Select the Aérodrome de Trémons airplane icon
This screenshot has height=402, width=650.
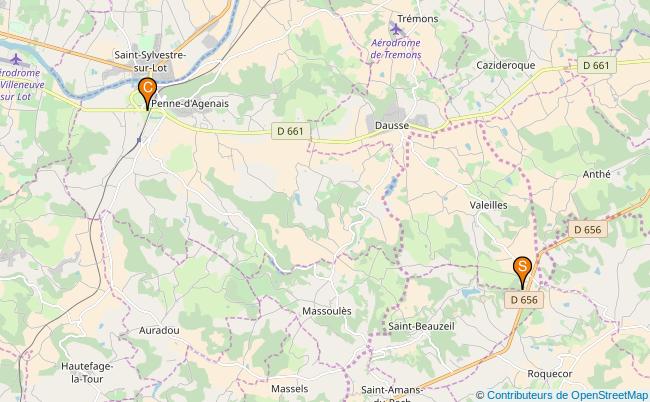point(396,29)
